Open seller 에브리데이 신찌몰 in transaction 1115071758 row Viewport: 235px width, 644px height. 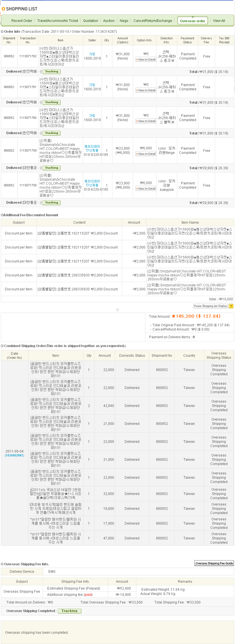[x=92, y=183]
